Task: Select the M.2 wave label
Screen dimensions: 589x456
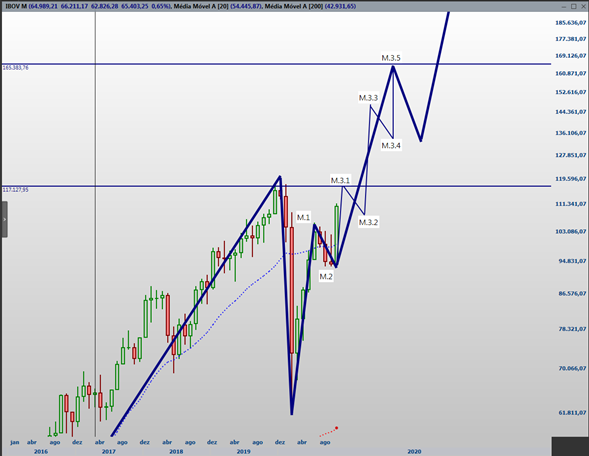Action: (x=326, y=277)
